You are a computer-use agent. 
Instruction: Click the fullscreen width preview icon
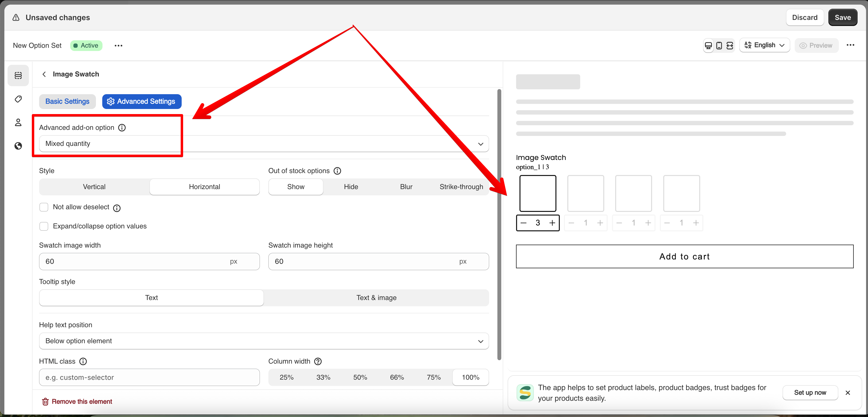click(730, 45)
